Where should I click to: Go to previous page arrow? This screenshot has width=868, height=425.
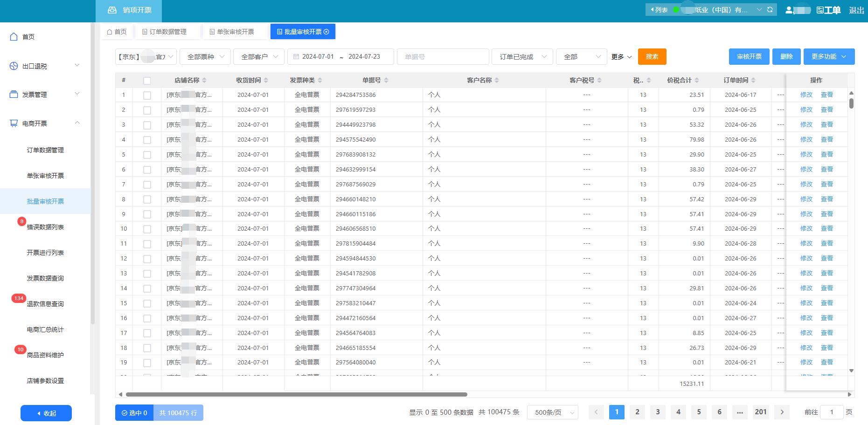point(596,412)
